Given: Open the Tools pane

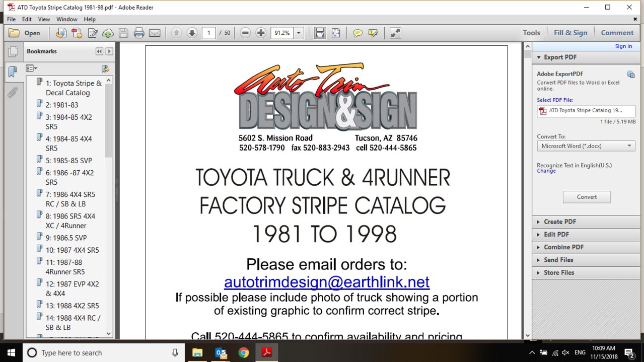Looking at the screenshot, I should point(531,33).
